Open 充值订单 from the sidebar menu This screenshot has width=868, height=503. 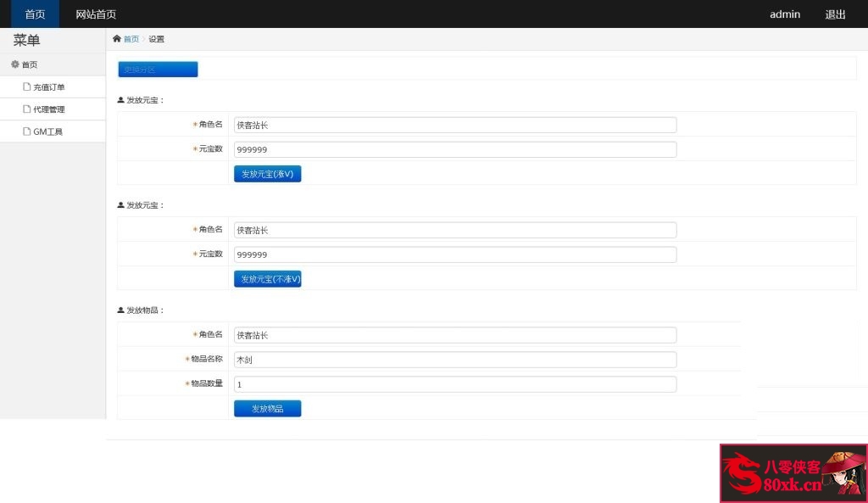pos(49,87)
